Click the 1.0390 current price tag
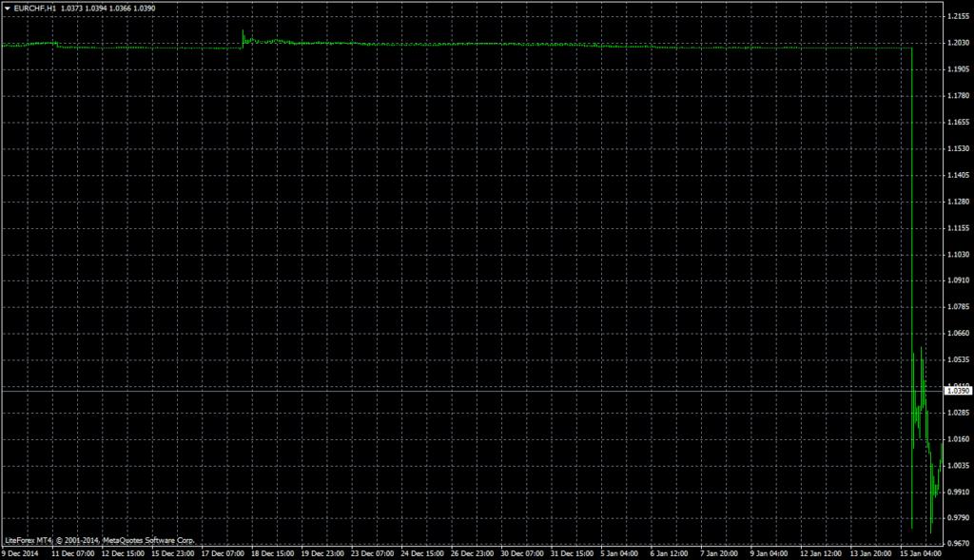974x560 pixels. pyautogui.click(x=956, y=391)
